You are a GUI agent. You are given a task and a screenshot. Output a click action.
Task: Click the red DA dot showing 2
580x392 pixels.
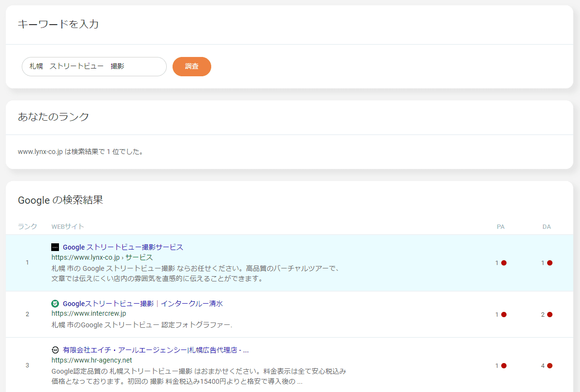pyautogui.click(x=550, y=315)
